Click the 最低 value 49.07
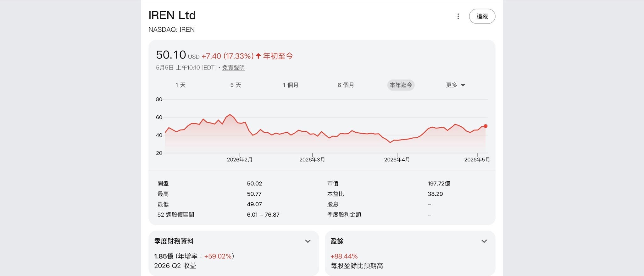644x276 pixels. [254, 204]
